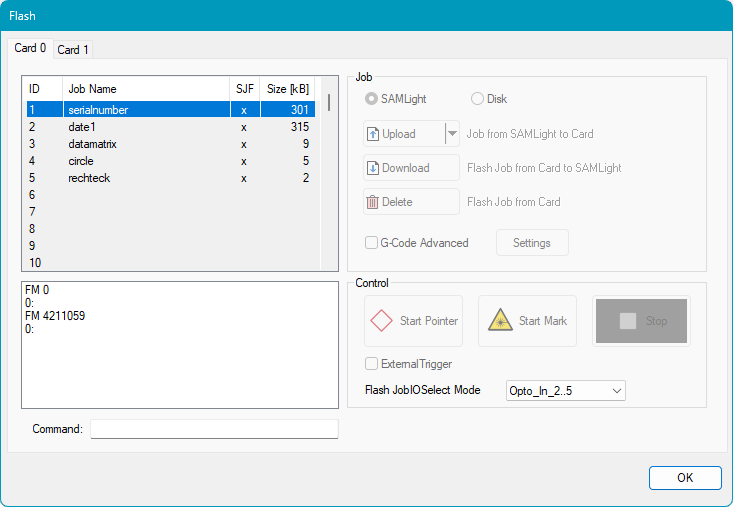
Task: Open the Upload button dropdown arrow
Action: click(452, 134)
